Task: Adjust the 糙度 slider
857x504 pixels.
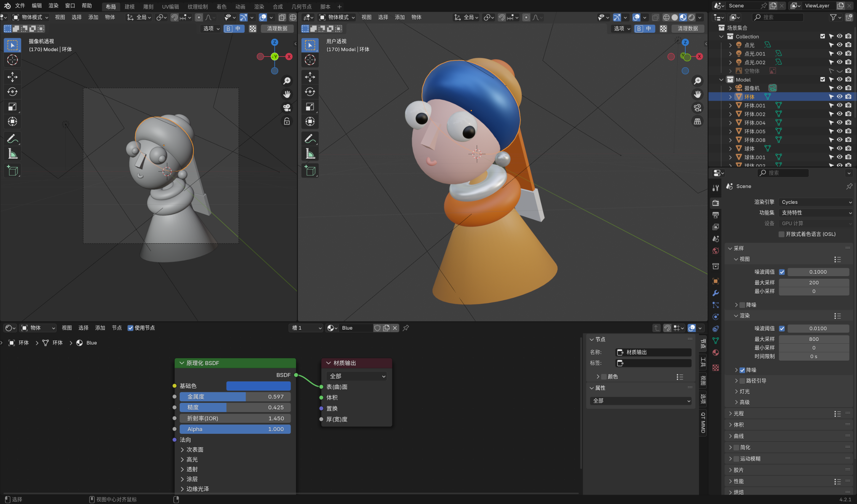Action: point(235,407)
